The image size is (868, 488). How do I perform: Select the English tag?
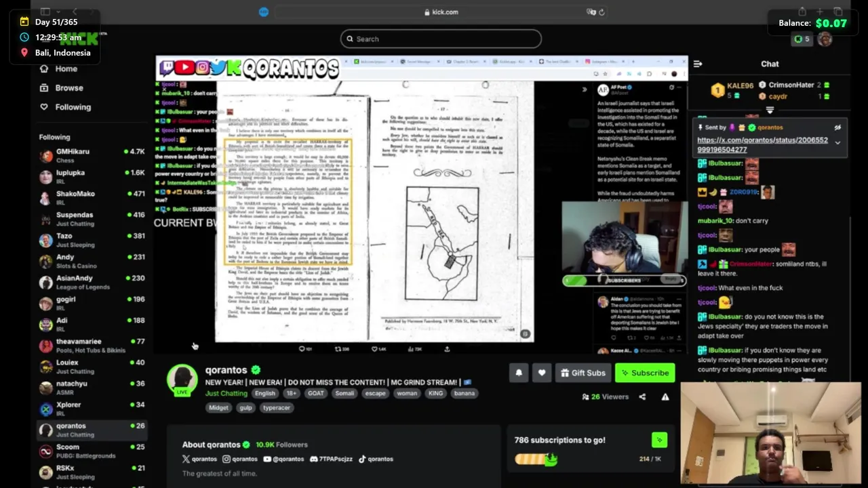click(265, 393)
